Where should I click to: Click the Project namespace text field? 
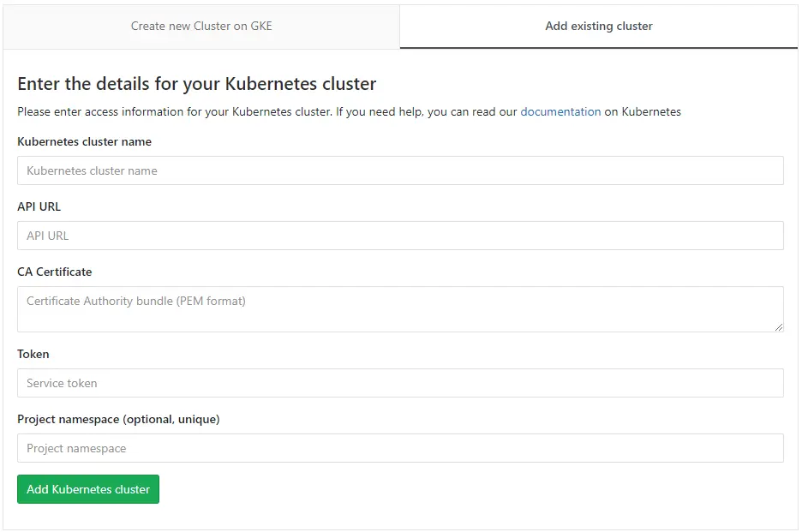[x=400, y=448]
